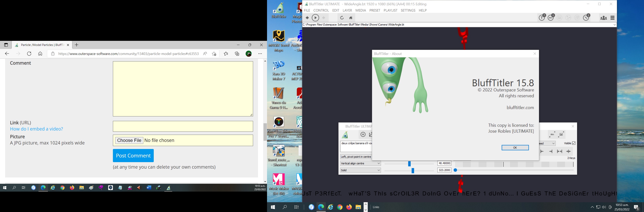Open the CONTROL menu
Screen dimensions: 644x212
[x=321, y=10]
